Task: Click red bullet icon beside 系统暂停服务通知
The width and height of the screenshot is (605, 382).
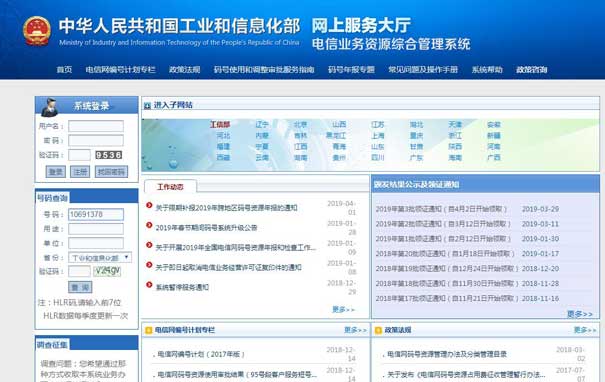Action: (149, 285)
